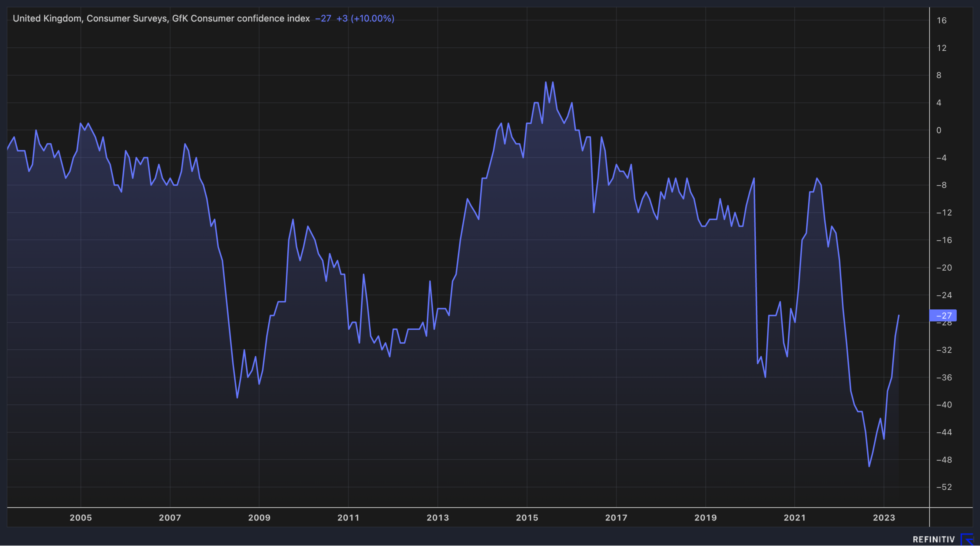Click the −44 y-axis label

[944, 432]
